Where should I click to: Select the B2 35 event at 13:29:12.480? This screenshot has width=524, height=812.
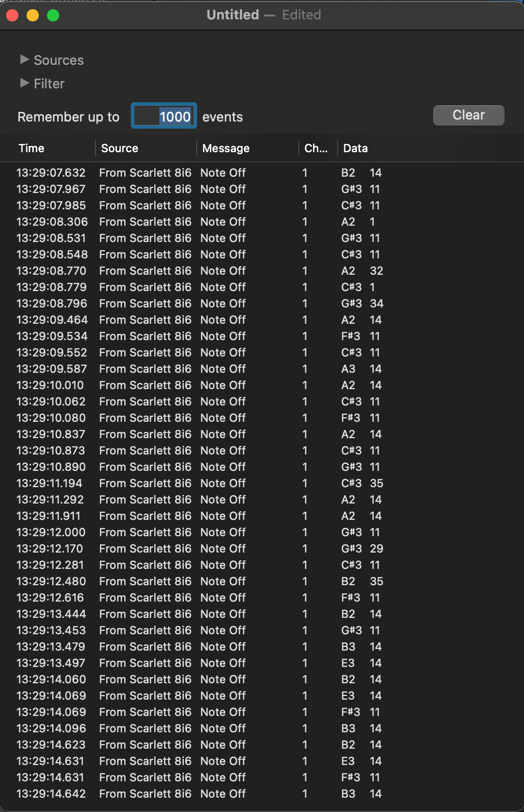coord(262,581)
